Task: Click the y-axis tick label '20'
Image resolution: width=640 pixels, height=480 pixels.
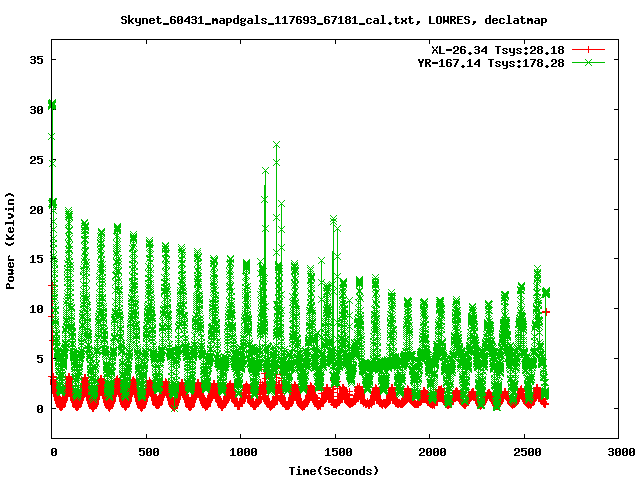Action: pyautogui.click(x=36, y=209)
